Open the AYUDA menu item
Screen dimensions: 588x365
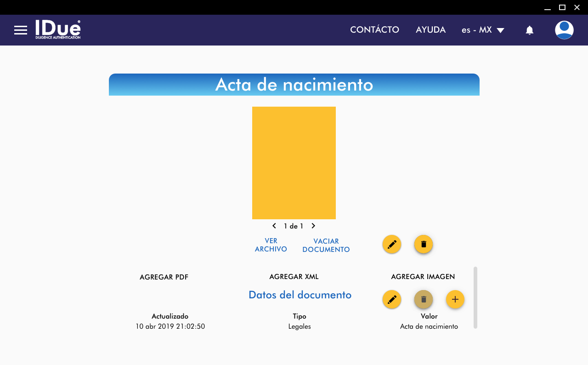point(430,30)
